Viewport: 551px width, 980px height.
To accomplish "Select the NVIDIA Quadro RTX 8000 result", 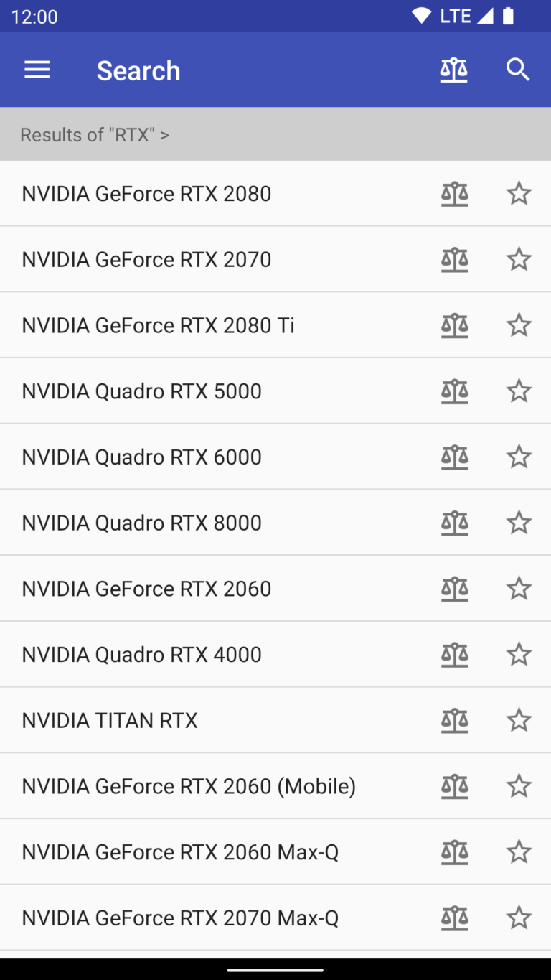I will [x=141, y=523].
